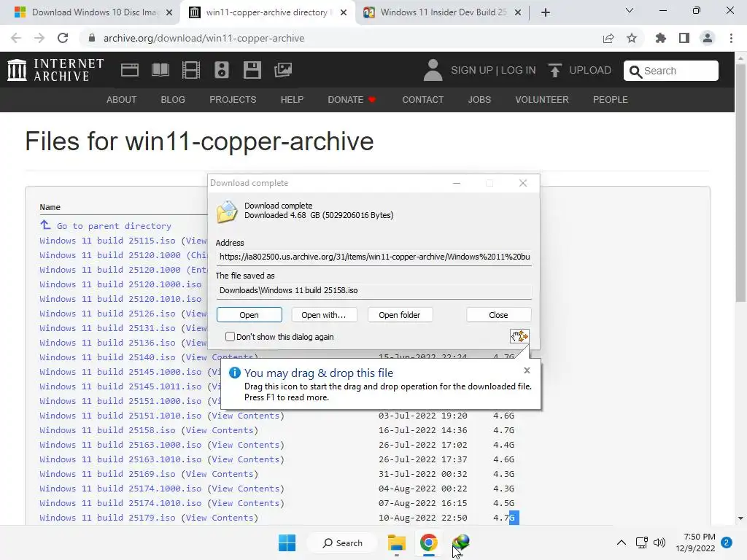
Task: Click the browser address bar URL
Action: 204,38
